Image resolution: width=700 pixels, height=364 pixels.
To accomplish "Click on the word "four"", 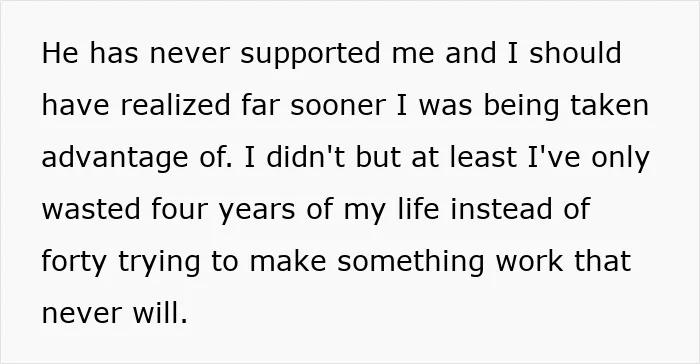I will click(x=179, y=209).
